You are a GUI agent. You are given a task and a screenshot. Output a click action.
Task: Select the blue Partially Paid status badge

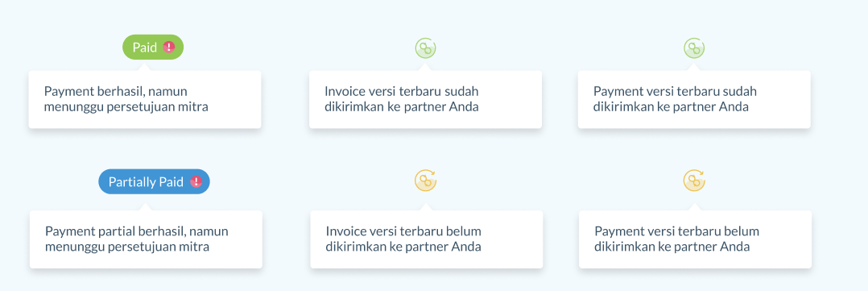(x=154, y=181)
